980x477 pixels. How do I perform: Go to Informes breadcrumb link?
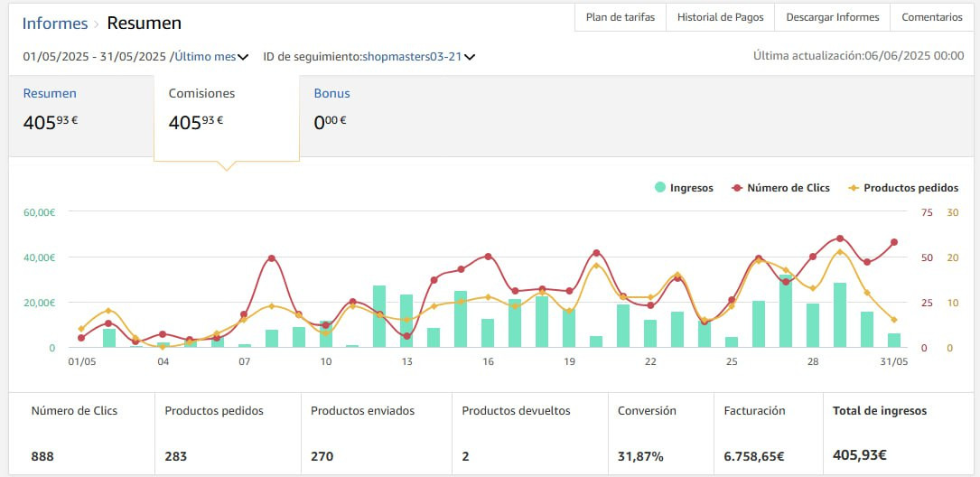55,23
